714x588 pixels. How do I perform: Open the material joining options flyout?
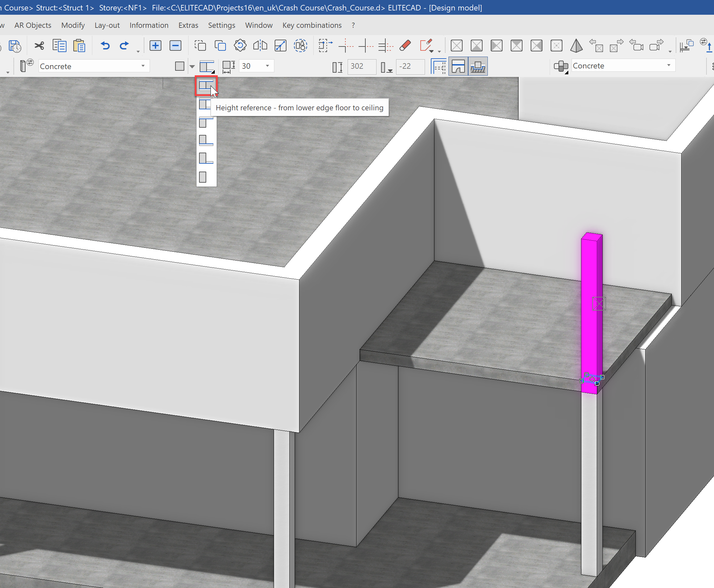click(x=561, y=66)
